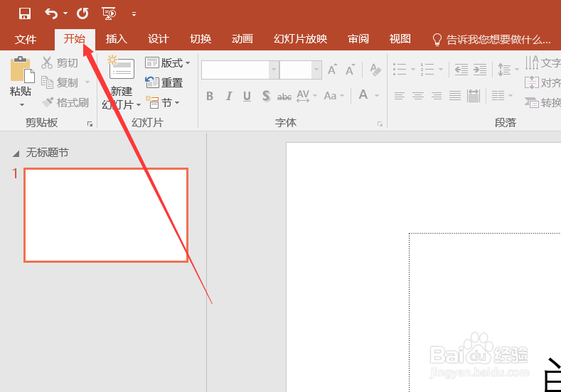Click the numbered list icon
The height and width of the screenshot is (392, 561).
click(x=427, y=70)
